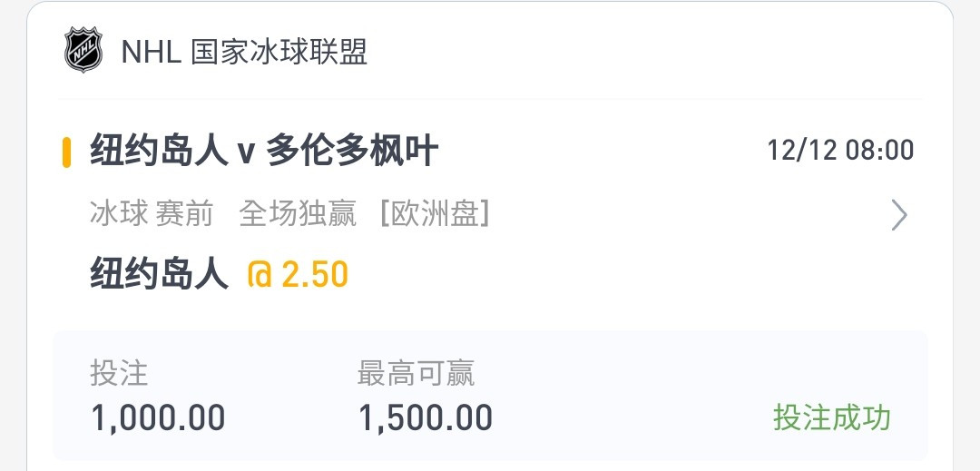980x471 pixels.
Task: Click the divider below league header
Action: pyautogui.click(x=490, y=99)
